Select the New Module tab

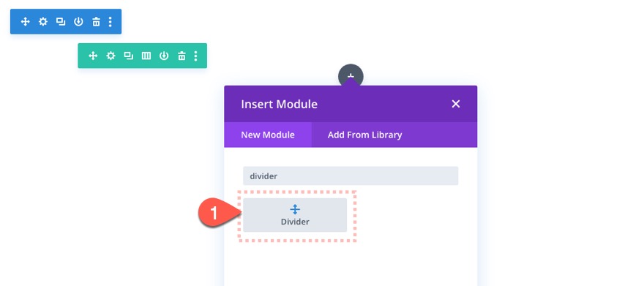tap(268, 135)
